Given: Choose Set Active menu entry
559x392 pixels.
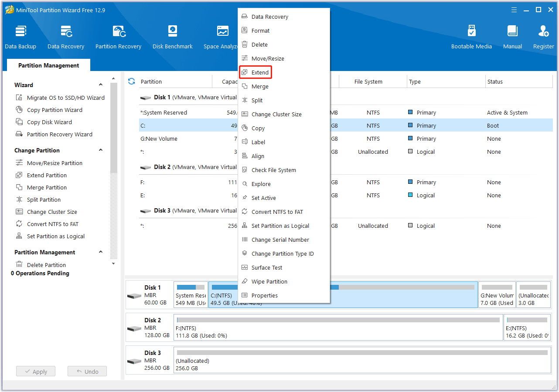Looking at the screenshot, I should [x=284, y=198].
